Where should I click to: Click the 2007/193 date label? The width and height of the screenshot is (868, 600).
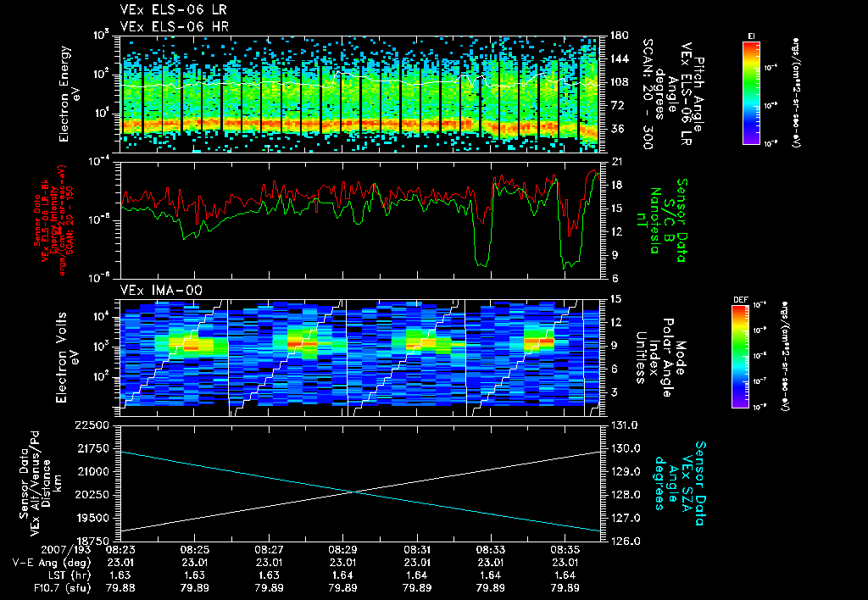[x=64, y=551]
